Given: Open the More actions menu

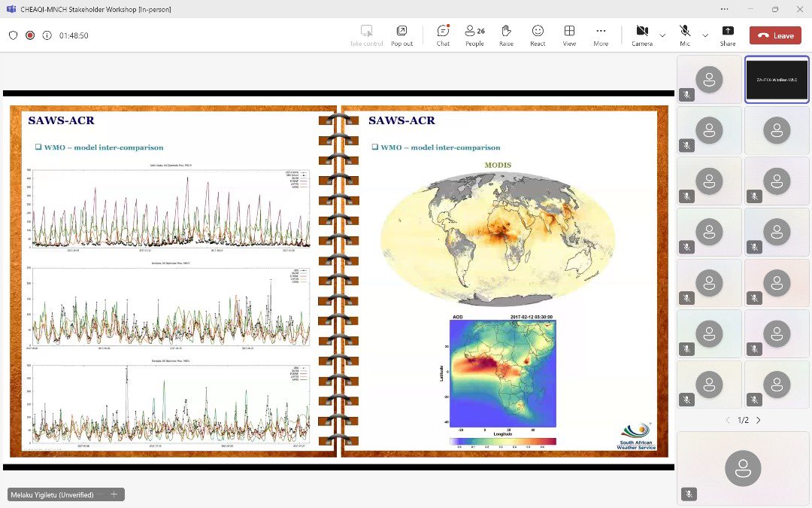Looking at the screenshot, I should [601, 36].
